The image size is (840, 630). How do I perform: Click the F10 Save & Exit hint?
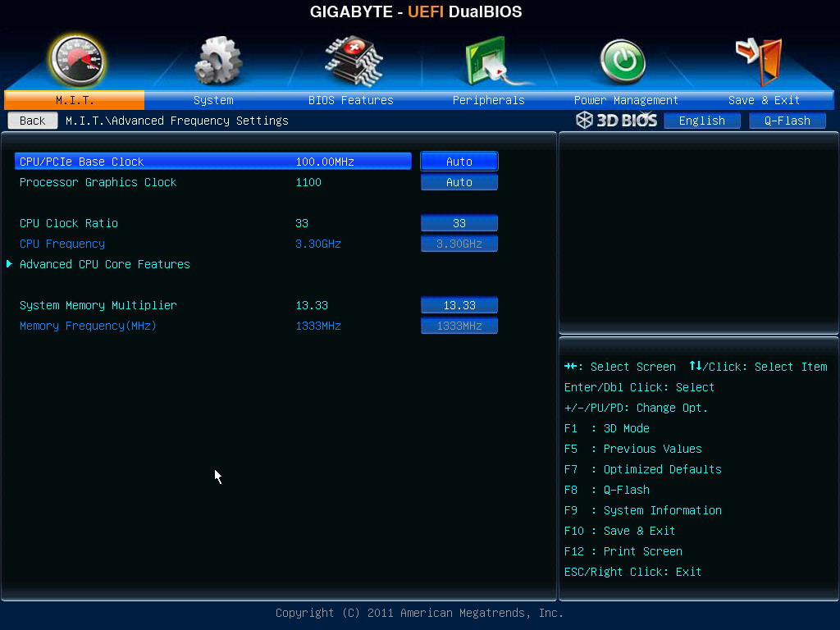click(x=620, y=531)
